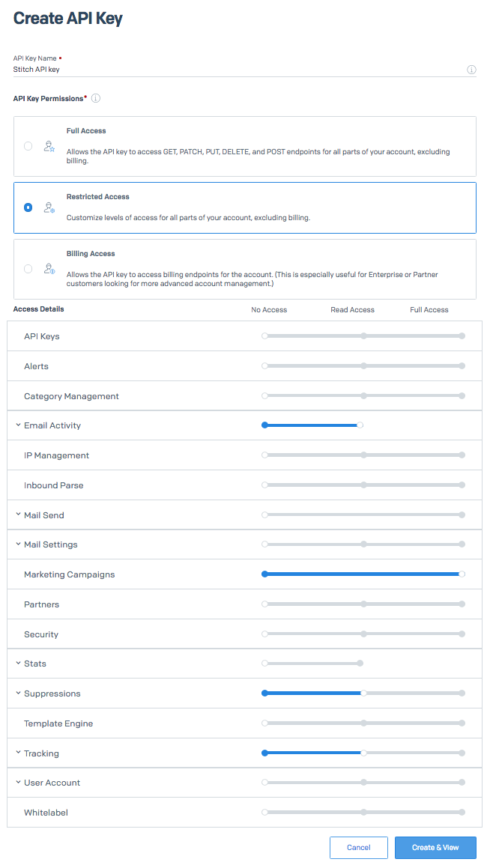Image resolution: width=493 pixels, height=868 pixels.
Task: Expand the Mail Send permissions row
Action: point(18,515)
